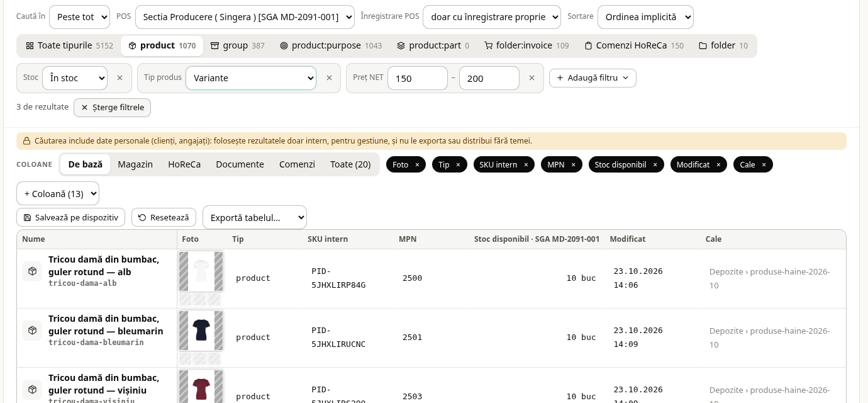The height and width of the screenshot is (403, 868).
Task: Click the Adaugă filtru button
Action: 593,78
